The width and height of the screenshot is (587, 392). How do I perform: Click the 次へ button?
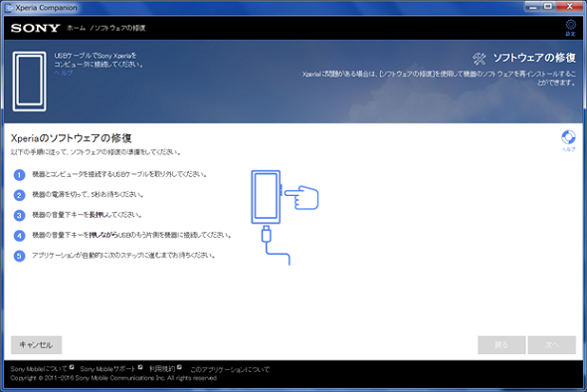point(551,345)
